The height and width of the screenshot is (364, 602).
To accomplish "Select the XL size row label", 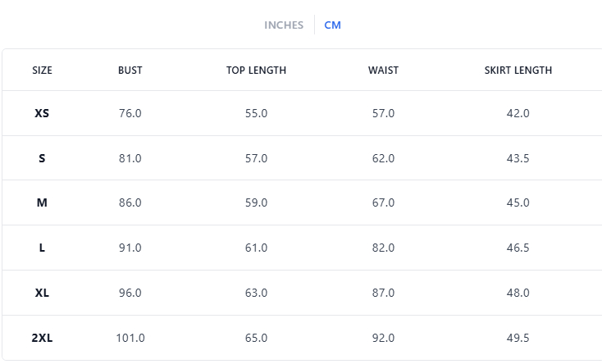I will (x=42, y=293).
